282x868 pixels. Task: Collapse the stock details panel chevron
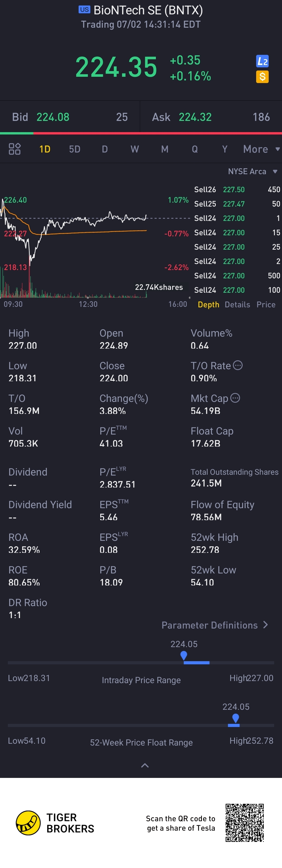145,766
